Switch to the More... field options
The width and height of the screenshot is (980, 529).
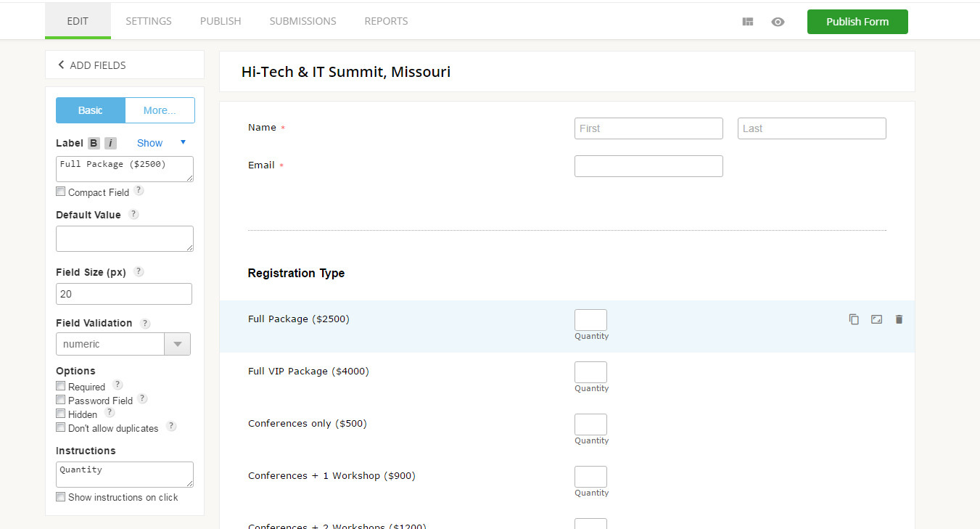160,110
